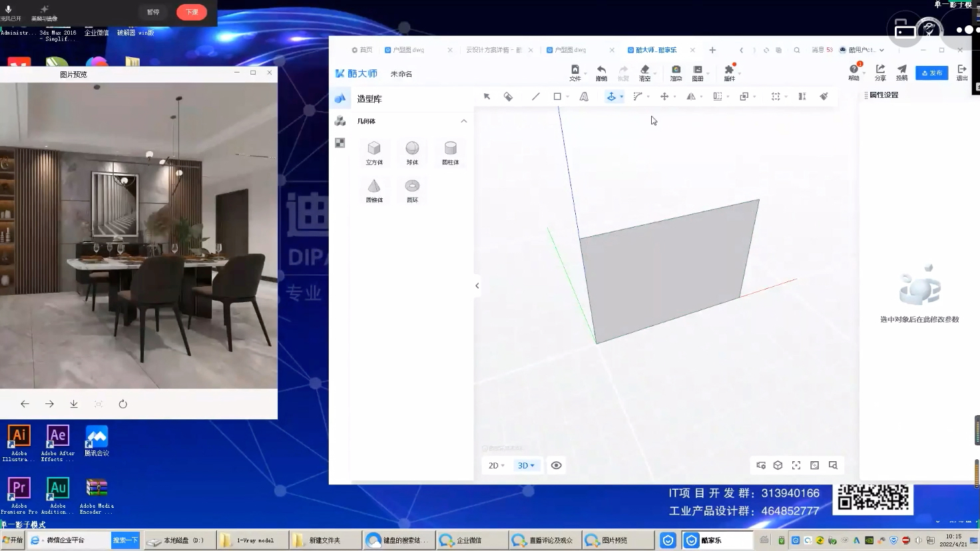
Task: Click the style brush tool
Action: pyautogui.click(x=824, y=96)
